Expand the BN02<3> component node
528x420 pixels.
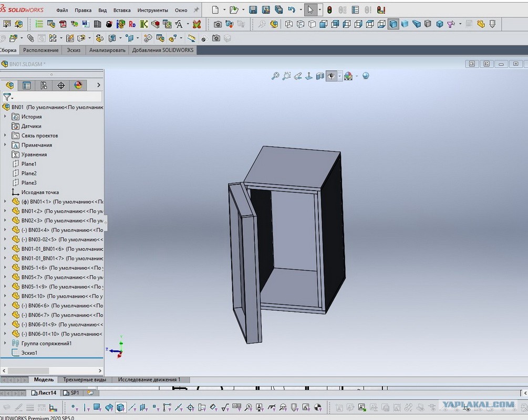click(5, 220)
